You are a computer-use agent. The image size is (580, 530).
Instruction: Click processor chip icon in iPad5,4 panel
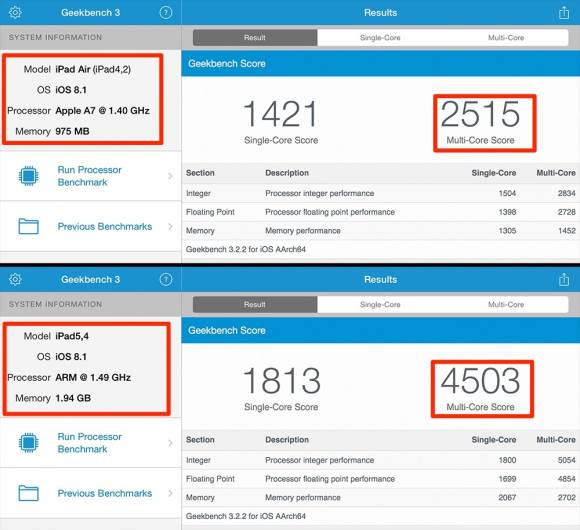pos(28,442)
